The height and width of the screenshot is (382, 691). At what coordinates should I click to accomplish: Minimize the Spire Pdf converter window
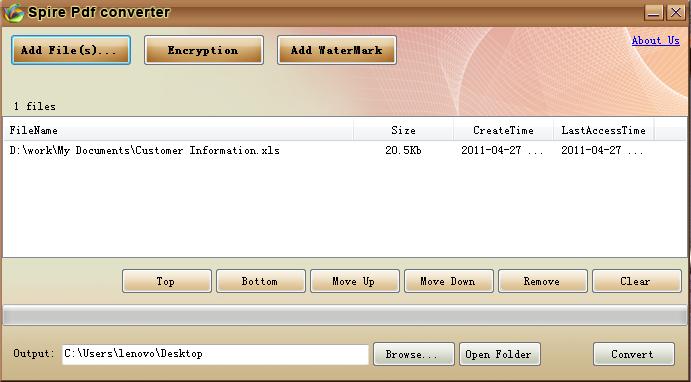(x=654, y=12)
